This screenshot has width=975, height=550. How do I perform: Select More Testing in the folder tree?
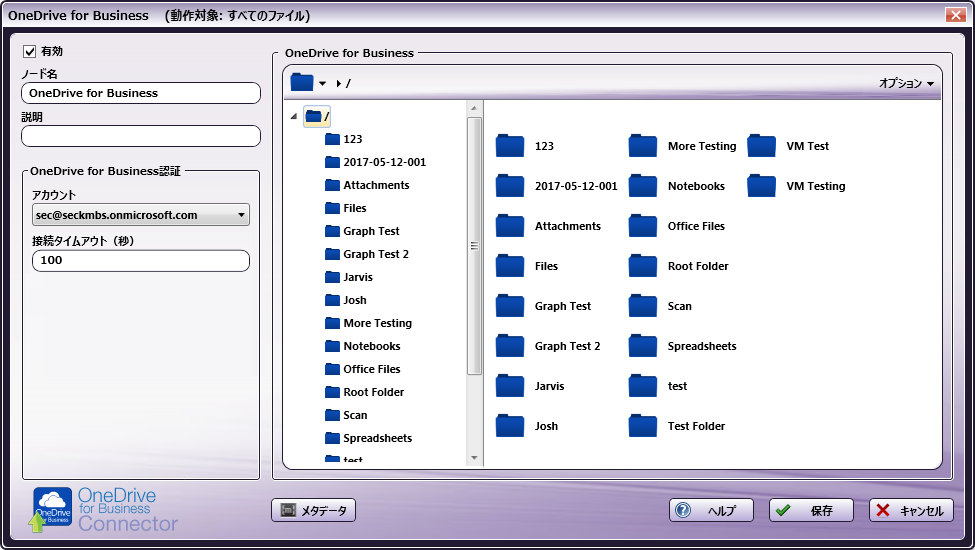pyautogui.click(x=368, y=323)
